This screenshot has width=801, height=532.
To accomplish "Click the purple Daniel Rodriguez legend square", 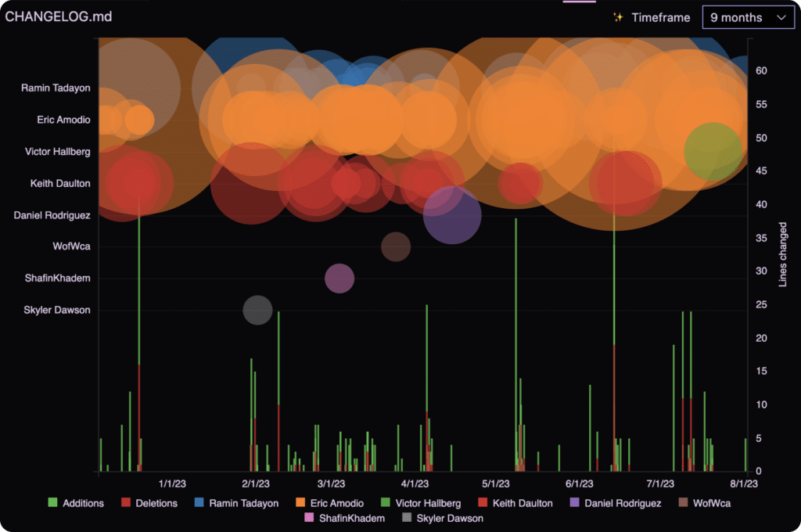I will (574, 503).
